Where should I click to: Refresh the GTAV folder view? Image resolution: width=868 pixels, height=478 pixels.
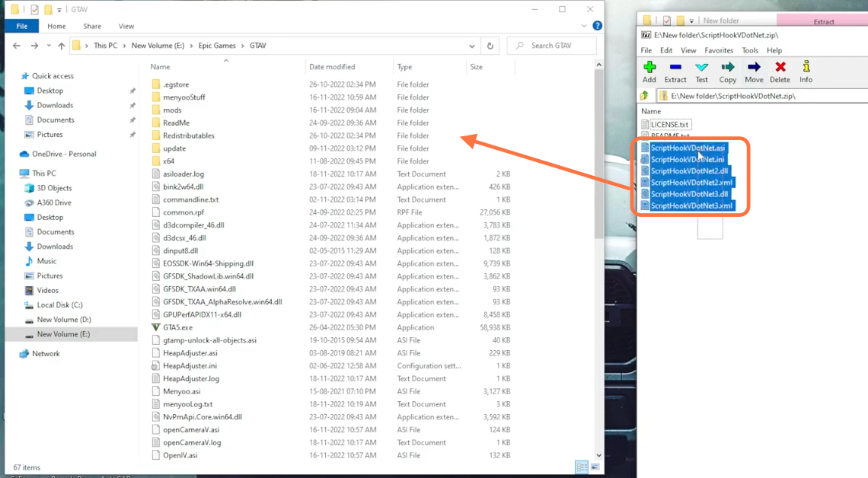point(490,46)
